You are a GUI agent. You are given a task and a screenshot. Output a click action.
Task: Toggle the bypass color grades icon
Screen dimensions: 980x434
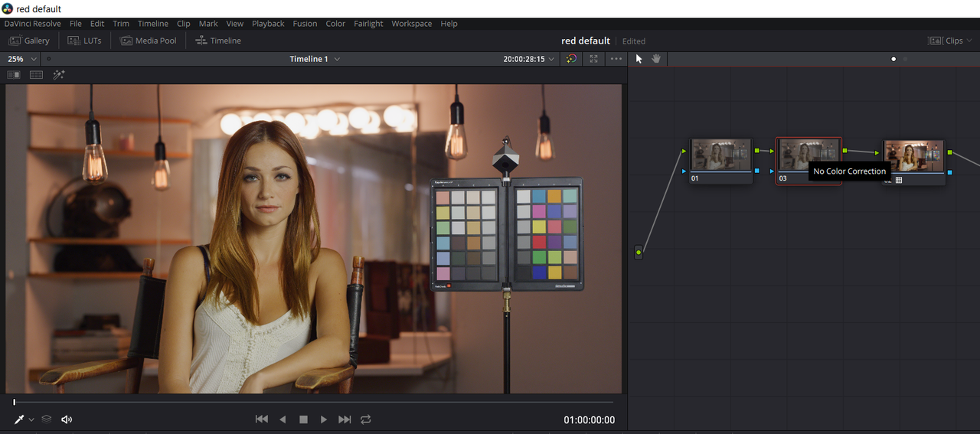(571, 59)
